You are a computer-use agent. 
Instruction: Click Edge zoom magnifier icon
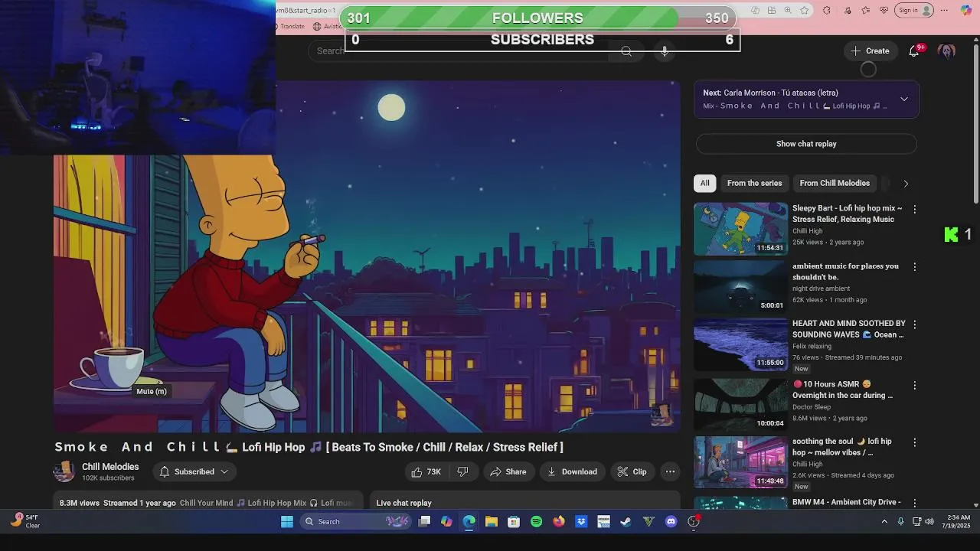(788, 10)
